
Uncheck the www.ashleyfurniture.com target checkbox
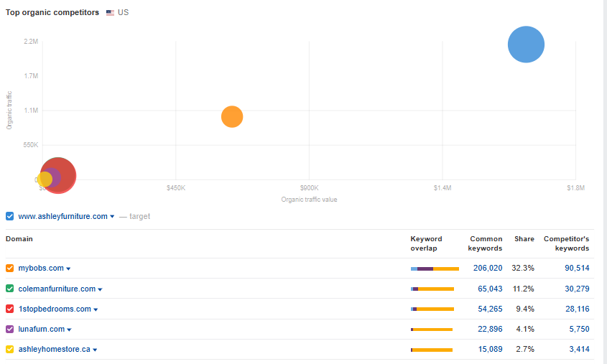[9, 216]
